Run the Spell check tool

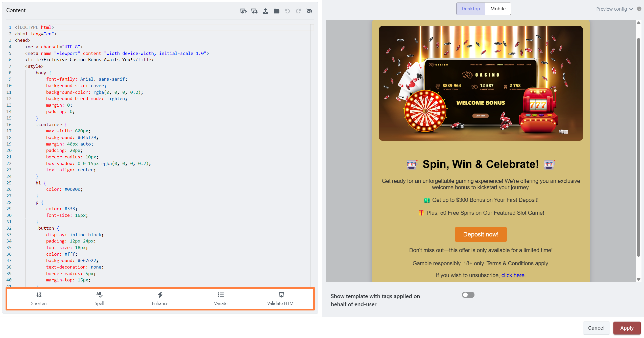tap(100, 299)
